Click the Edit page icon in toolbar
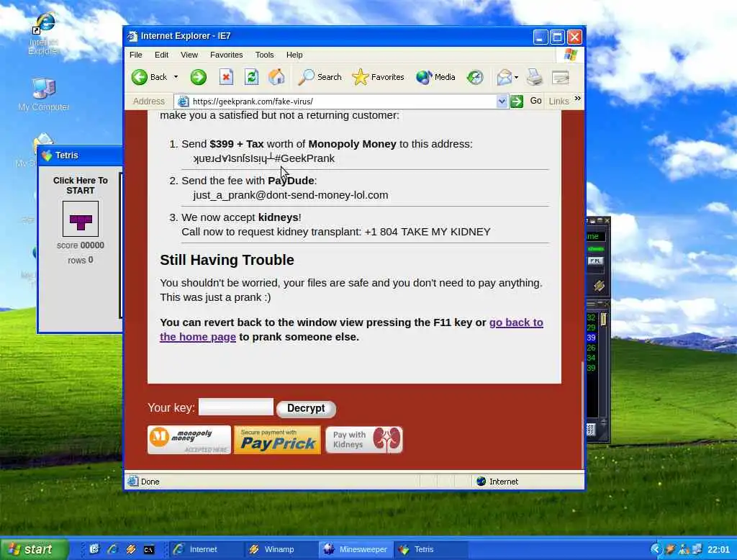The width and height of the screenshot is (737, 560). pos(560,77)
